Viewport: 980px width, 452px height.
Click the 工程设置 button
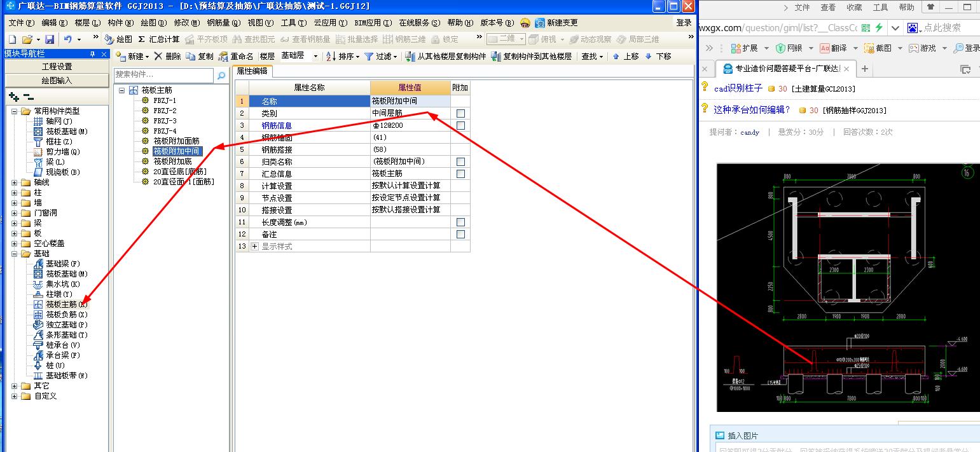(57, 67)
